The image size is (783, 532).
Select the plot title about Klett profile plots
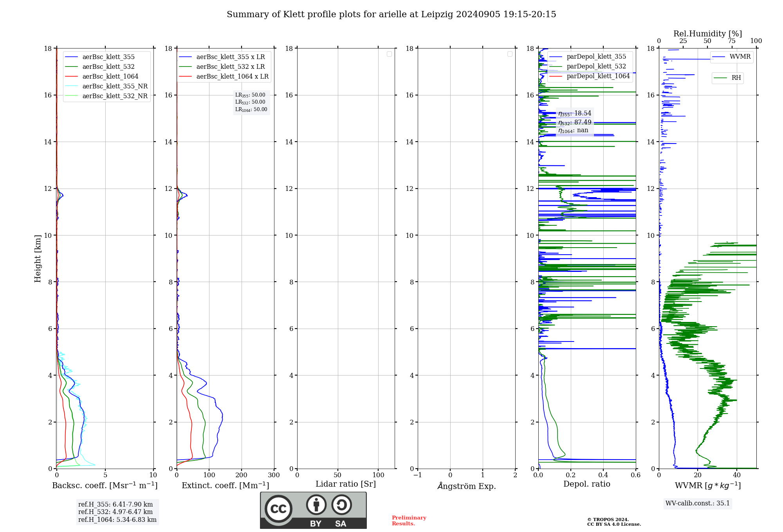391,14
